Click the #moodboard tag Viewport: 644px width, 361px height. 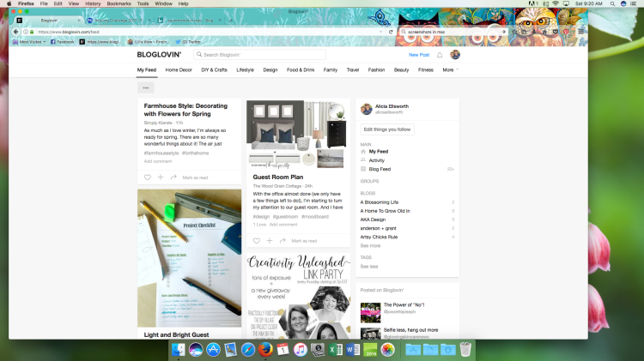tap(315, 217)
